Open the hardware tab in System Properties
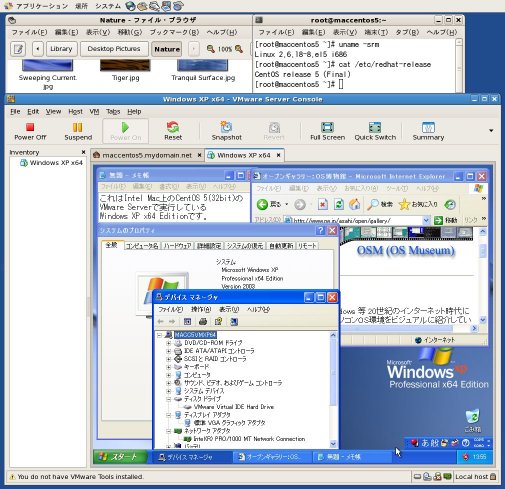This screenshot has width=505, height=489. pyautogui.click(x=177, y=246)
